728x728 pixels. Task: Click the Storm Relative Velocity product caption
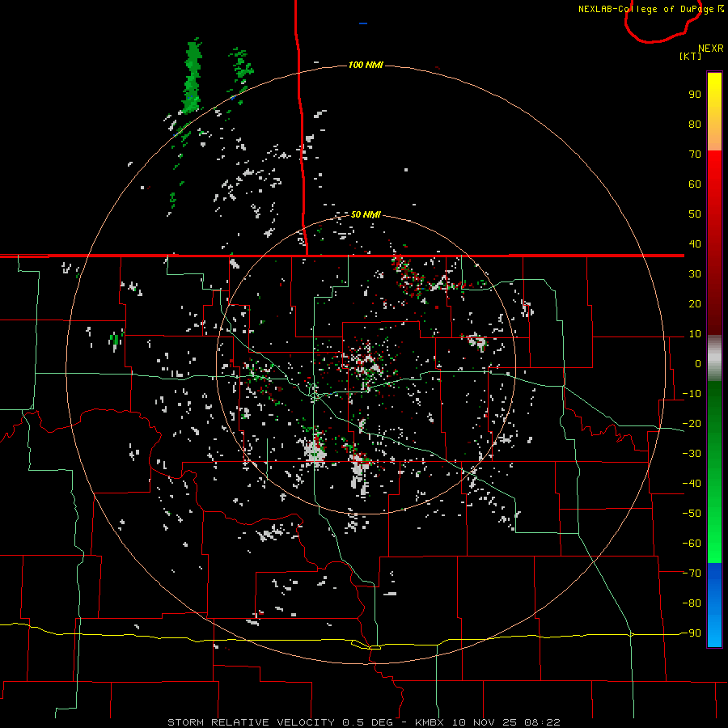[x=364, y=722]
